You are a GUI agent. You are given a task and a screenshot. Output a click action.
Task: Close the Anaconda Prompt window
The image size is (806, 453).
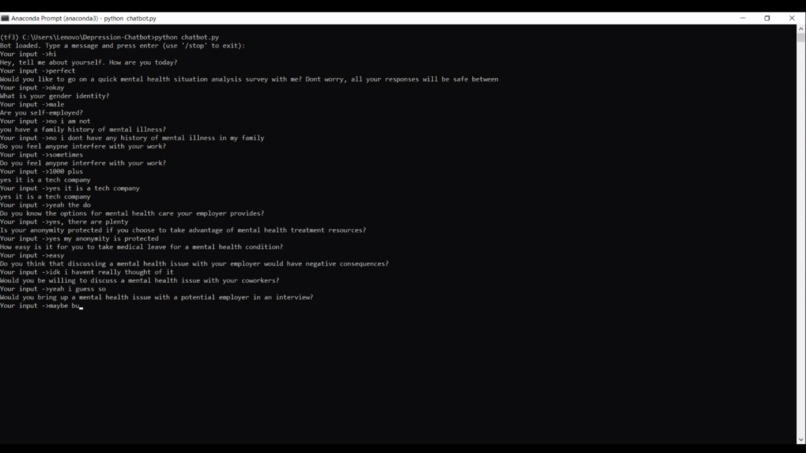[x=792, y=18]
